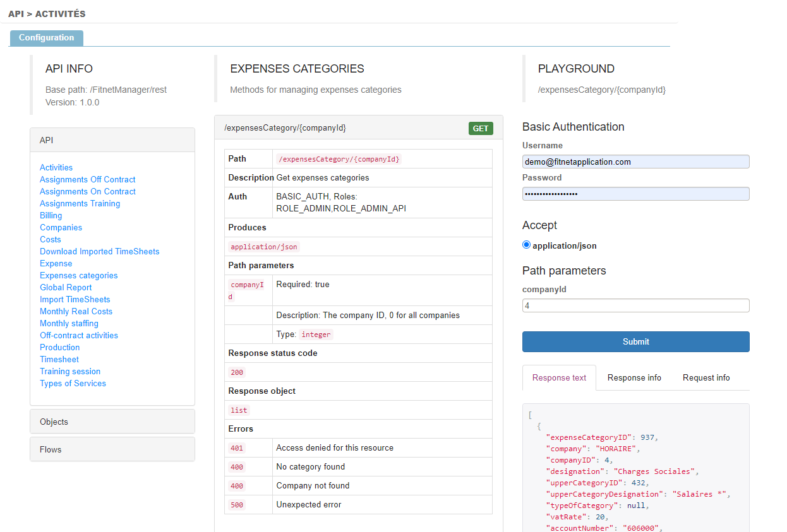Click the Configuration tab

coord(46,38)
